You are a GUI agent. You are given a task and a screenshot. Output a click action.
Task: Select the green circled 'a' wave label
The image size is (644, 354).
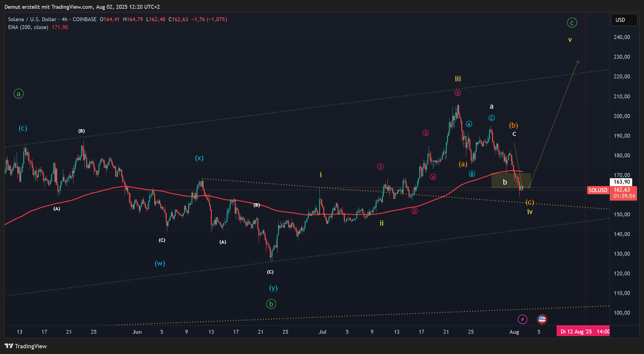coord(18,94)
